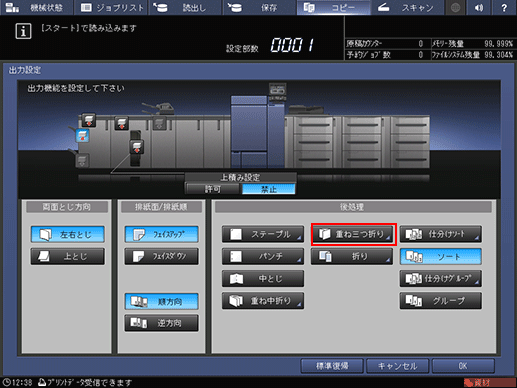The width and height of the screenshot is (517, 388).
Task: Open 仕分けソート offset sort settings
Action: [x=441, y=234]
